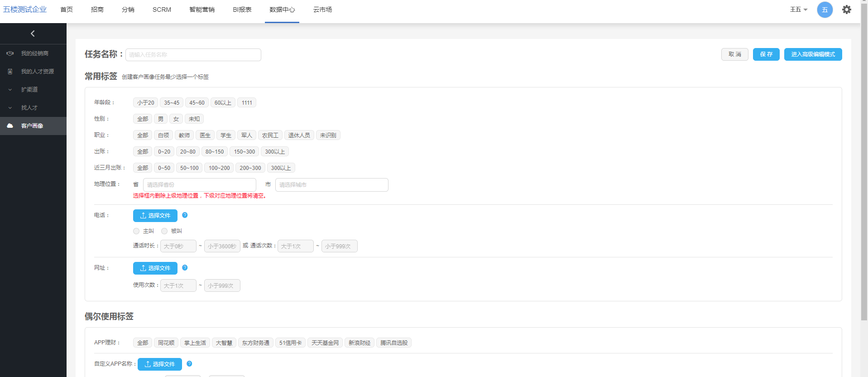
Task: Click the 进入高级编辑模式 button
Action: click(x=813, y=54)
